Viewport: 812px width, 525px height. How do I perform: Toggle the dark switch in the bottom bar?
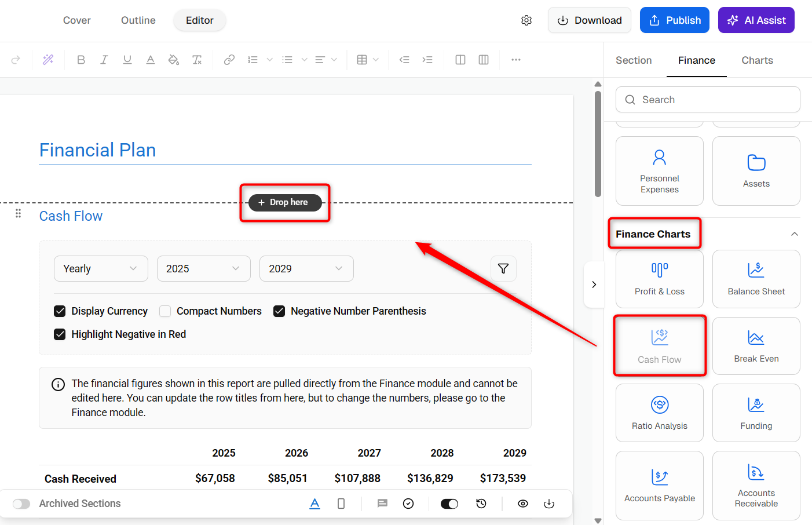[449, 504]
